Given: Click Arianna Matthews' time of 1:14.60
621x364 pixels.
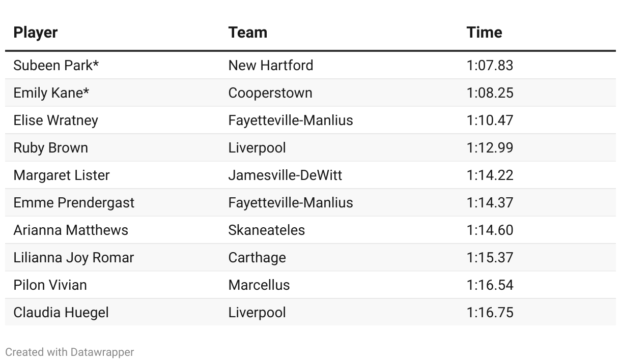Looking at the screenshot, I should [490, 230].
